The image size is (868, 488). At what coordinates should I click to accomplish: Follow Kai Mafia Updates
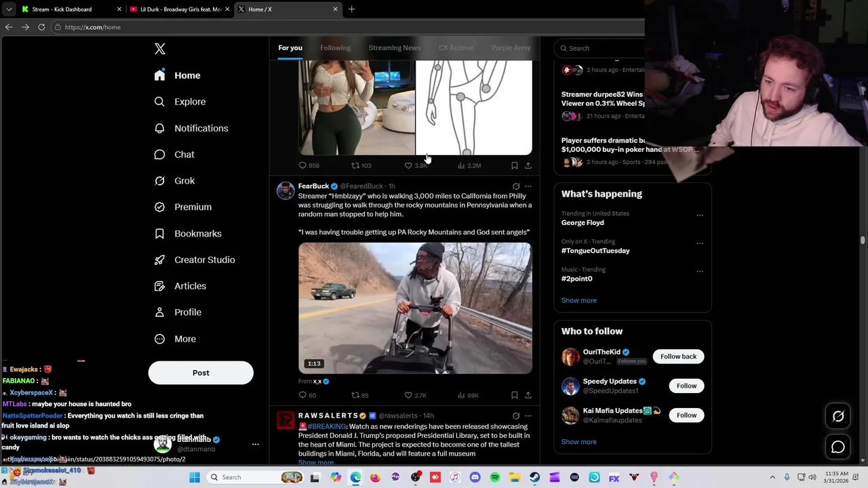pyautogui.click(x=686, y=415)
